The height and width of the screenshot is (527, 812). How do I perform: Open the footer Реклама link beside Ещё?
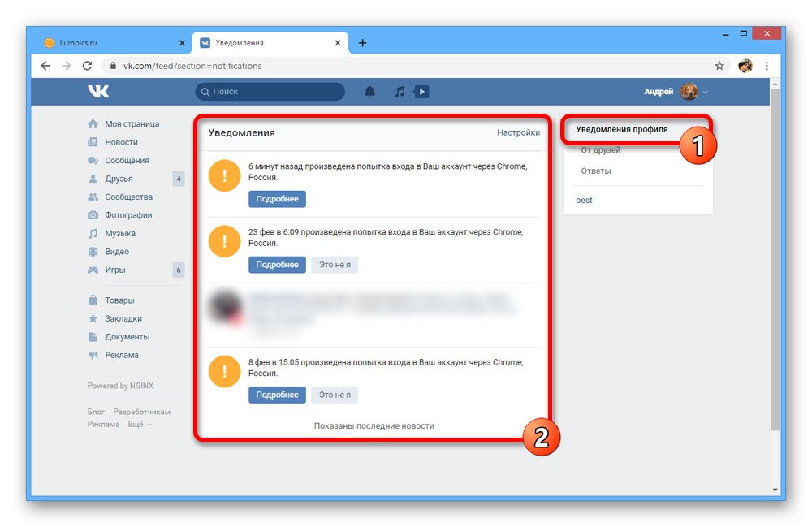(103, 424)
